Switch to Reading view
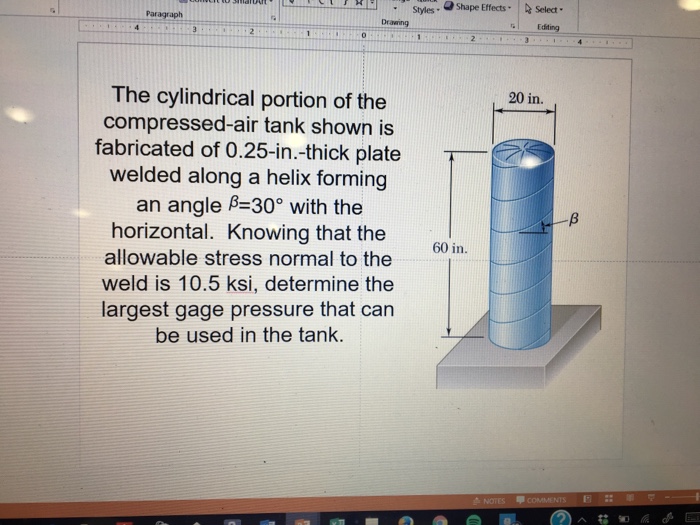Viewport: 700px width, 525px height. tap(630, 497)
